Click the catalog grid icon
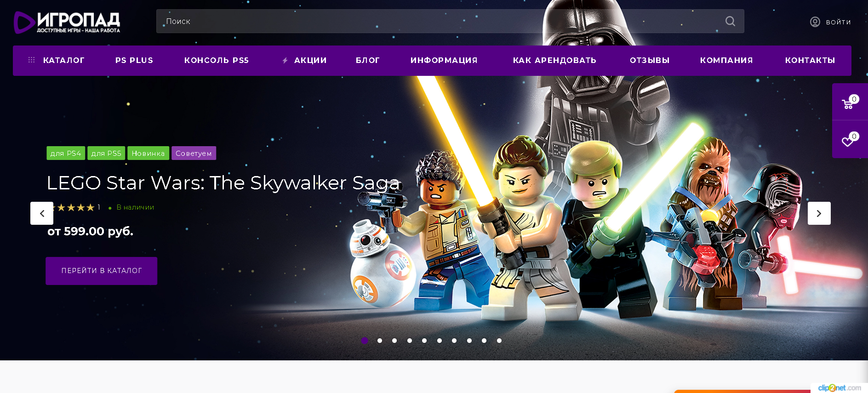This screenshot has width=868, height=393. (31, 60)
